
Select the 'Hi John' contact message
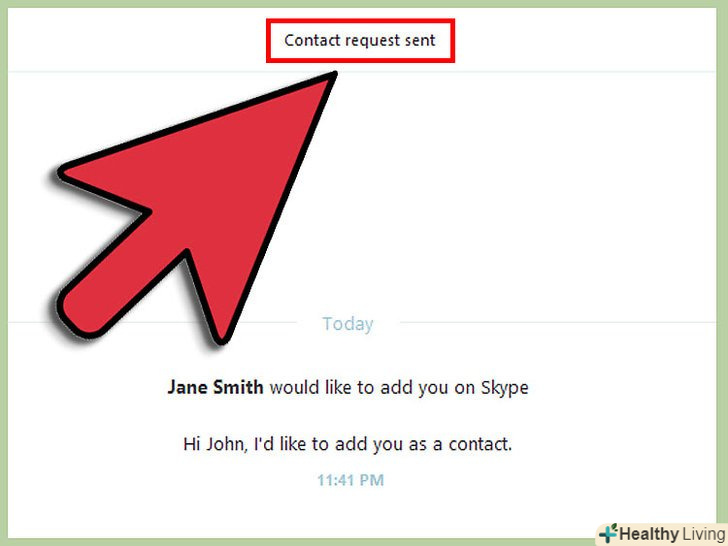point(347,444)
